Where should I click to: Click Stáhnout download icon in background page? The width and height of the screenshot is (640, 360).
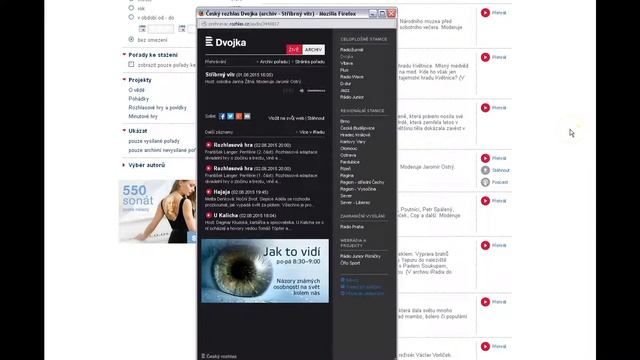[485, 170]
